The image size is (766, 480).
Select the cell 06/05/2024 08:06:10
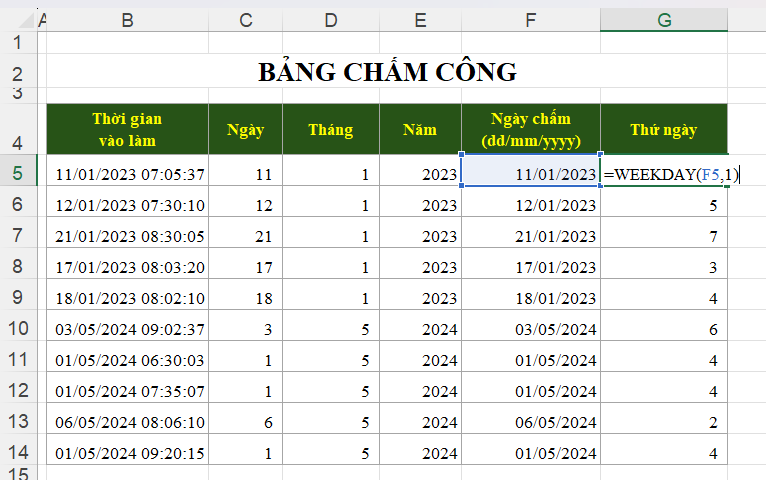pyautogui.click(x=129, y=422)
